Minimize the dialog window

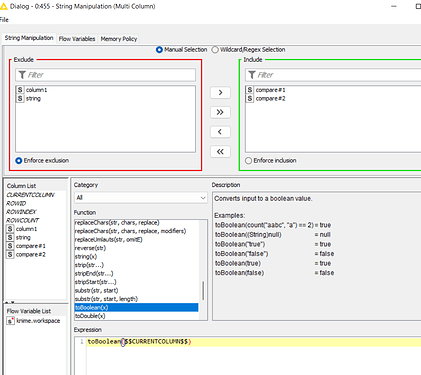point(394,6)
